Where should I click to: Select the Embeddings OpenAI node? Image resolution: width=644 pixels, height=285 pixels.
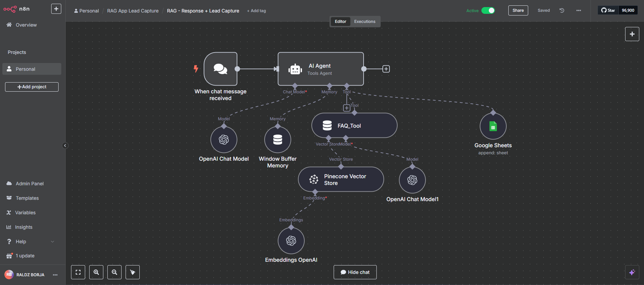tap(291, 241)
